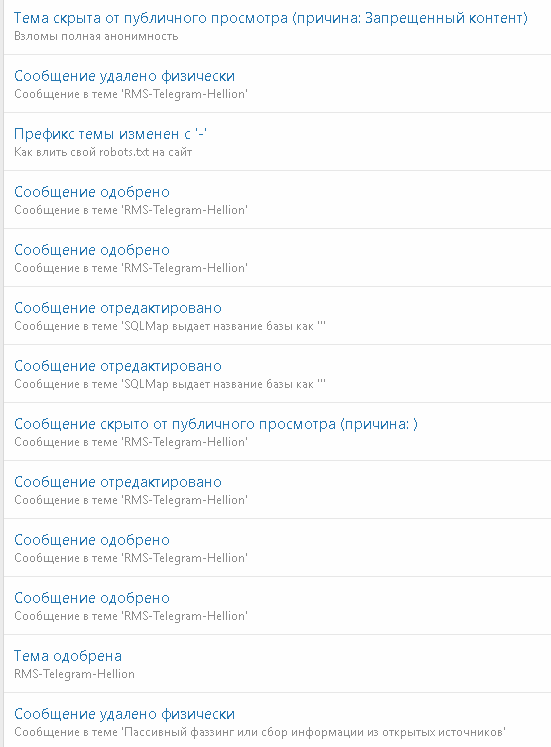Open 'Сообщение одобрено' right below the RMS 'Сообщение отредактировано'
Image resolution: width=551 pixels, height=747 pixels.
tap(92, 540)
